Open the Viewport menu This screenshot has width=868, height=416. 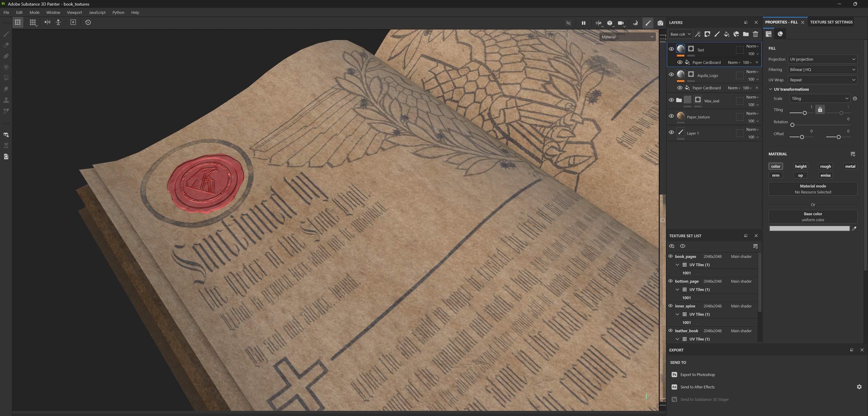74,13
